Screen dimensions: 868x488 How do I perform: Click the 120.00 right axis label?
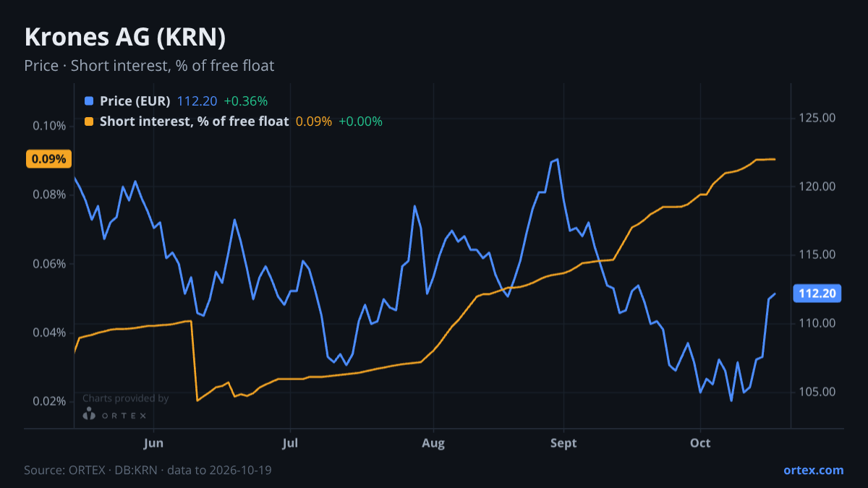(x=817, y=187)
